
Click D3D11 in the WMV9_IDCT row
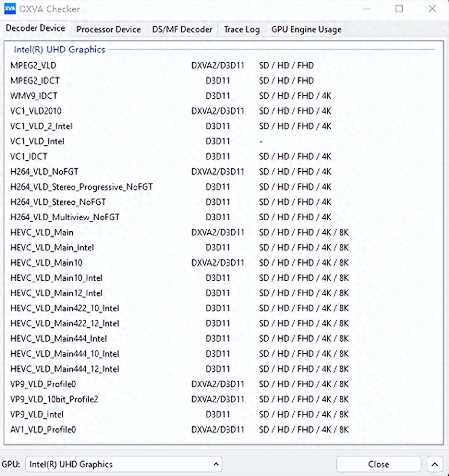coord(218,96)
